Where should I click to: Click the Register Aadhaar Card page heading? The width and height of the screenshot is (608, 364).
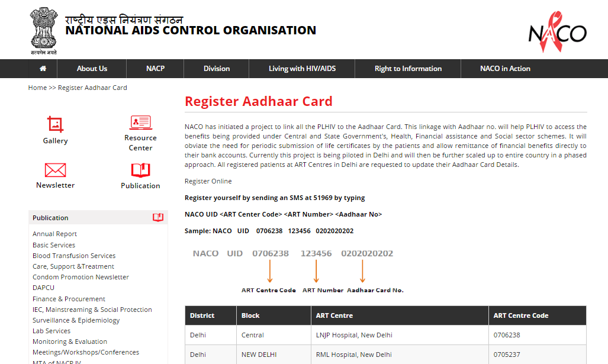tap(259, 101)
